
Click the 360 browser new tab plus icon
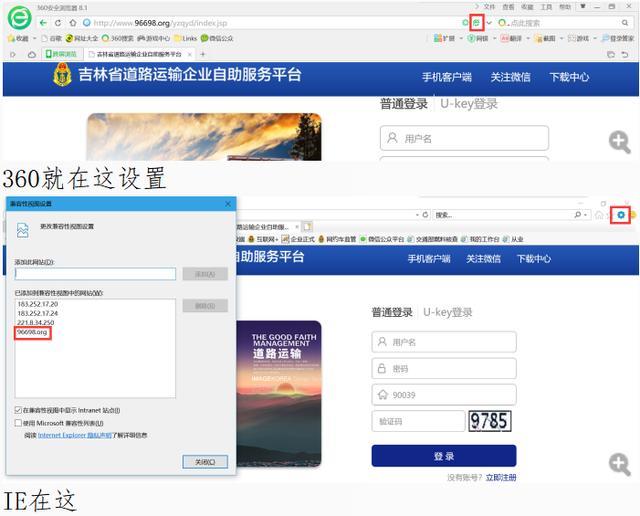tap(203, 54)
